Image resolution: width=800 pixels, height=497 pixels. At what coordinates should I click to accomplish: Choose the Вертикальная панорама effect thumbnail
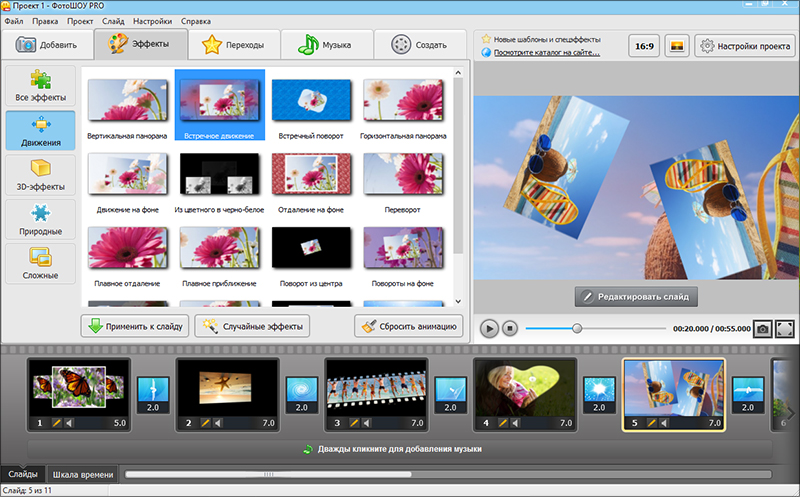128,100
